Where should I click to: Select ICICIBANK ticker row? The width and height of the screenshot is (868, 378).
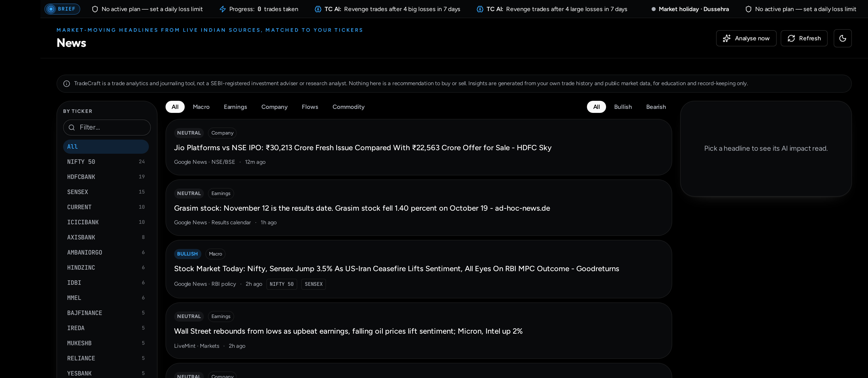tap(106, 222)
